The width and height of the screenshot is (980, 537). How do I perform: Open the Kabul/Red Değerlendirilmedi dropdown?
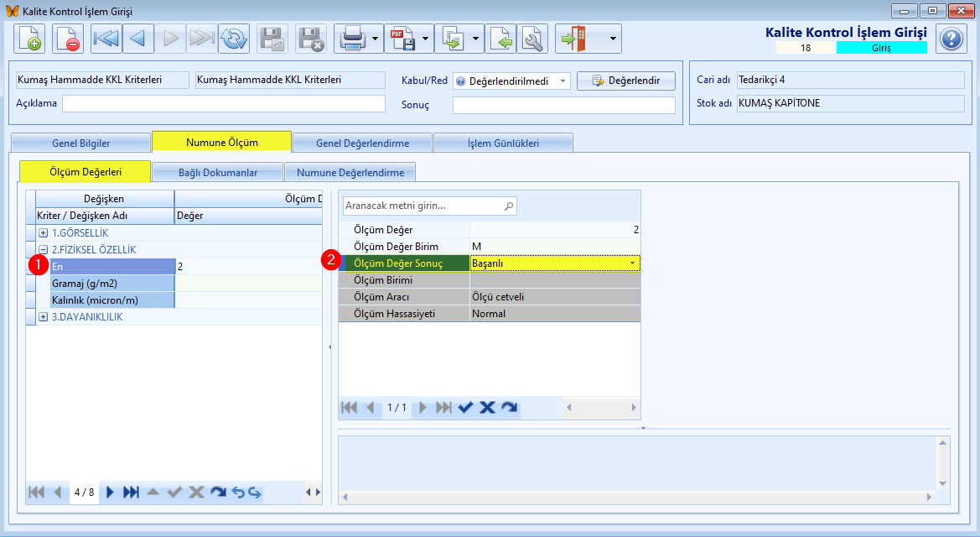563,81
